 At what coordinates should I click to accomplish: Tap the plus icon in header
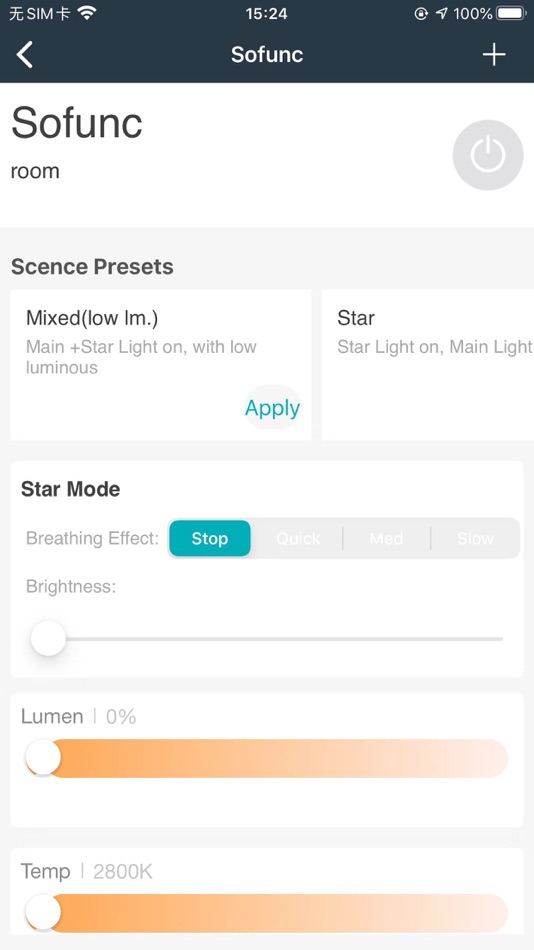coord(494,55)
